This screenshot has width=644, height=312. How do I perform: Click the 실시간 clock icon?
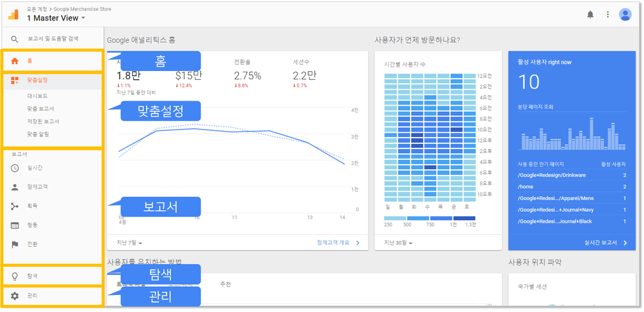point(15,168)
